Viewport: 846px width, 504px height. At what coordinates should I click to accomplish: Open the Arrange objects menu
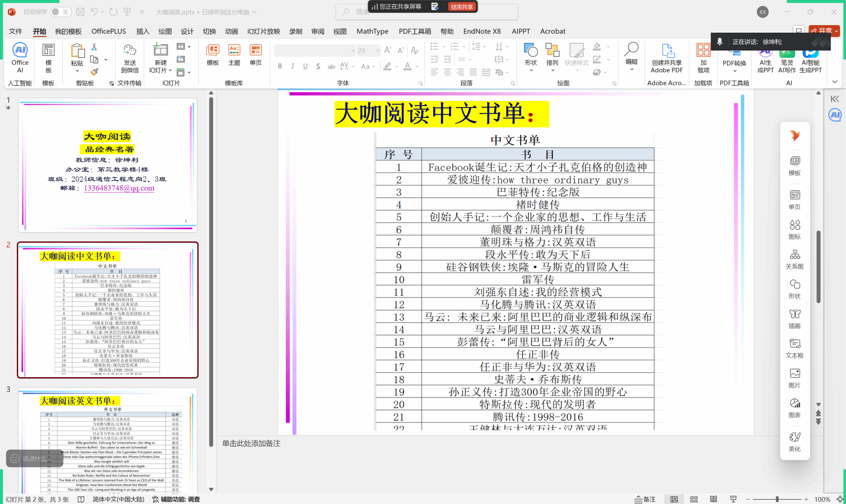pyautogui.click(x=552, y=57)
